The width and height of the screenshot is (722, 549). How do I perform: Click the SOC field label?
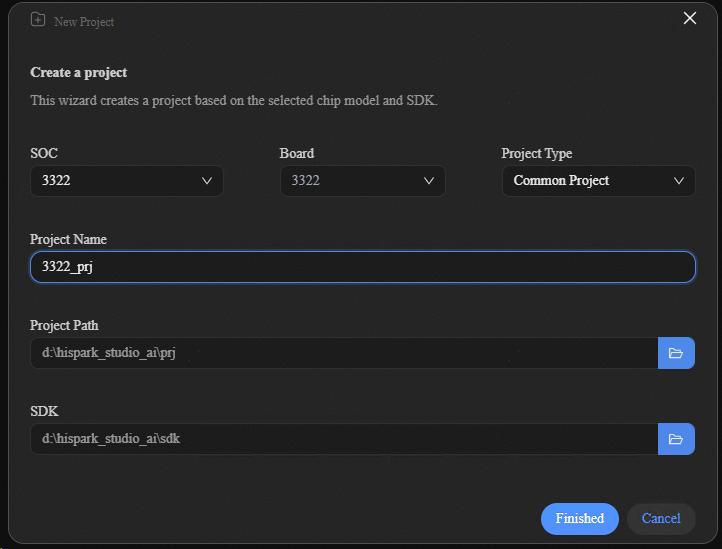44,154
